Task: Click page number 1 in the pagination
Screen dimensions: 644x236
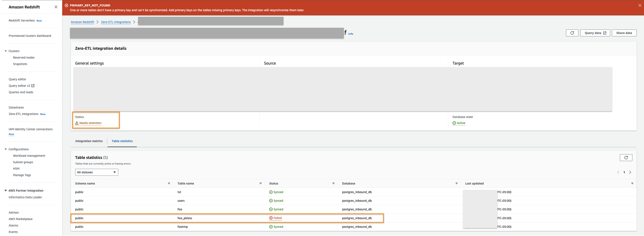Action: pyautogui.click(x=624, y=172)
